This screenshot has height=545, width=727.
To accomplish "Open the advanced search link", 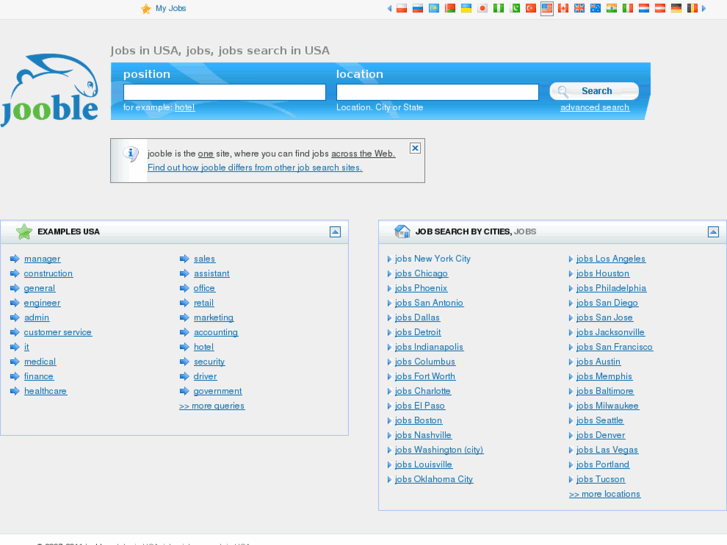I will tap(594, 107).
